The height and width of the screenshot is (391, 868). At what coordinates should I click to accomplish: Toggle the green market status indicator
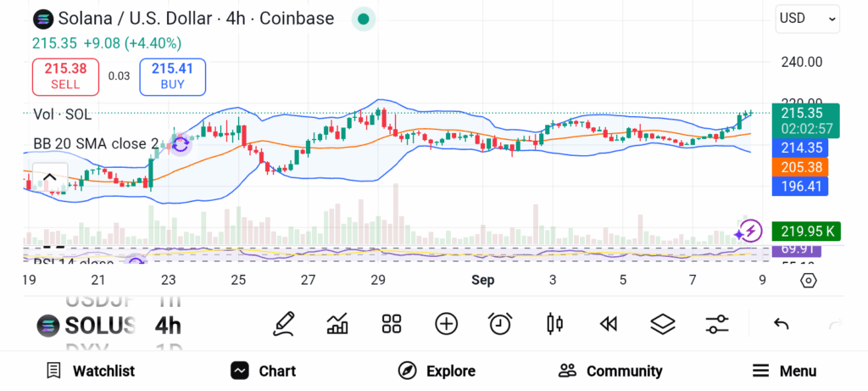tap(364, 19)
